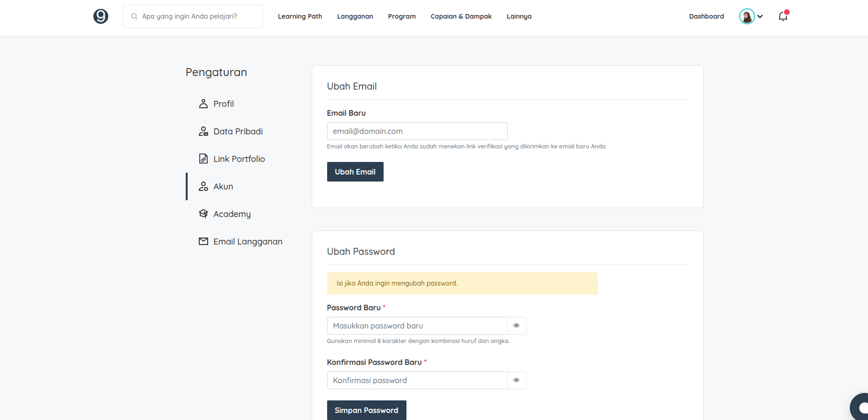The image size is (868, 420).
Task: Click the Academy graduation cap icon
Action: (203, 214)
